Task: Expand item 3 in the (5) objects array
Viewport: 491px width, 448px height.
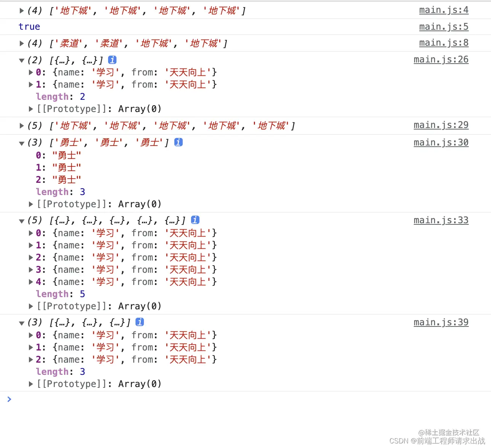Action: tap(31, 270)
